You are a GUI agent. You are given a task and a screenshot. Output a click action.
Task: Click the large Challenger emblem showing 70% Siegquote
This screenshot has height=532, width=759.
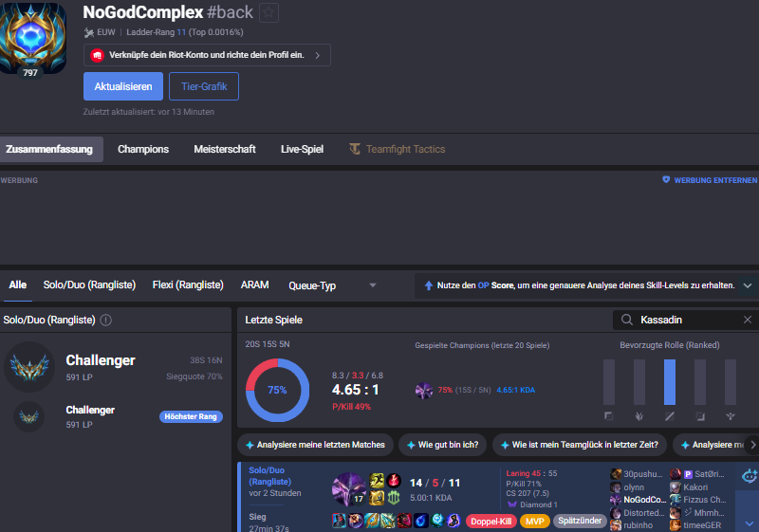point(29,367)
